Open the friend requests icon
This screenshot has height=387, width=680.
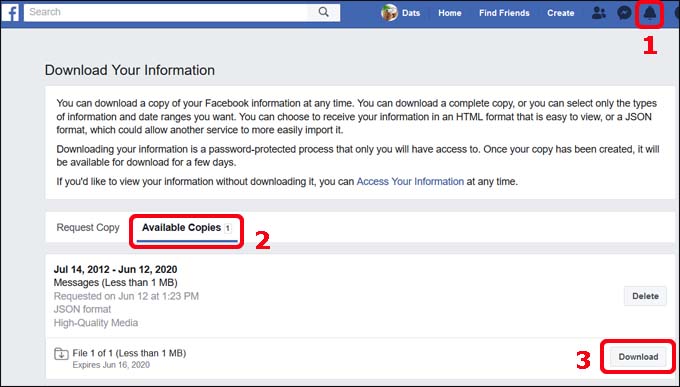pyautogui.click(x=598, y=13)
